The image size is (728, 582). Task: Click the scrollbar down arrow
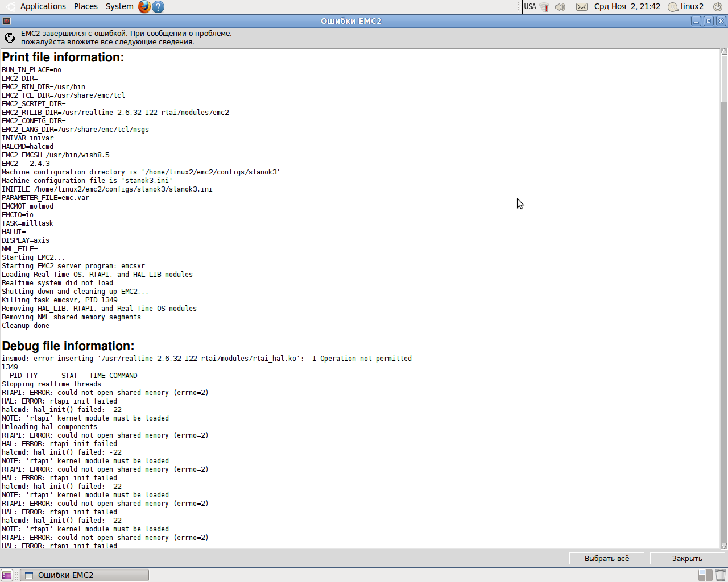(x=724, y=546)
